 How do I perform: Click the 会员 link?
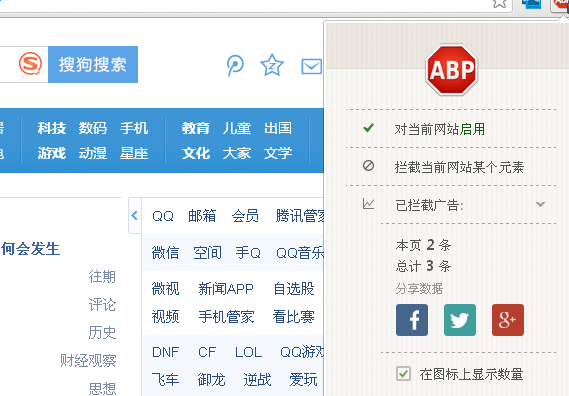pos(245,216)
